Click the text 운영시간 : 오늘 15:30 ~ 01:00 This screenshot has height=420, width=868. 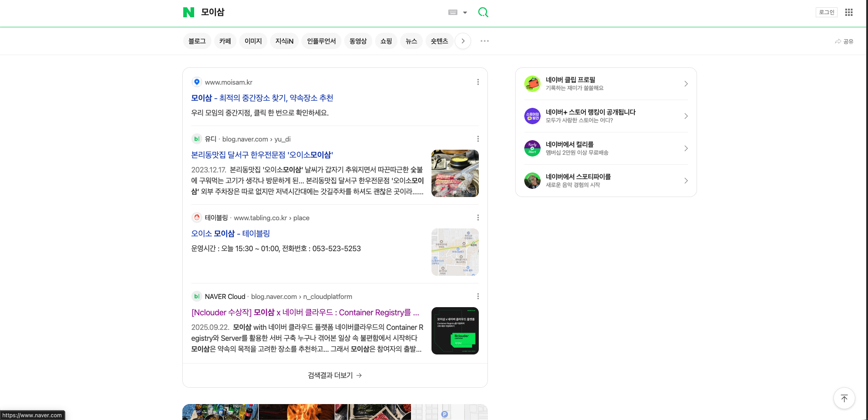point(235,248)
